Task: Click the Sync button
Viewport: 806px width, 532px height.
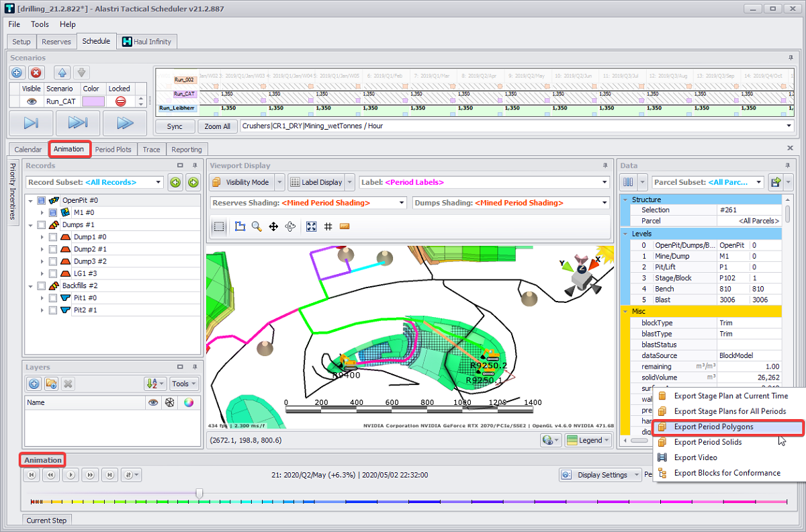Action: click(175, 126)
